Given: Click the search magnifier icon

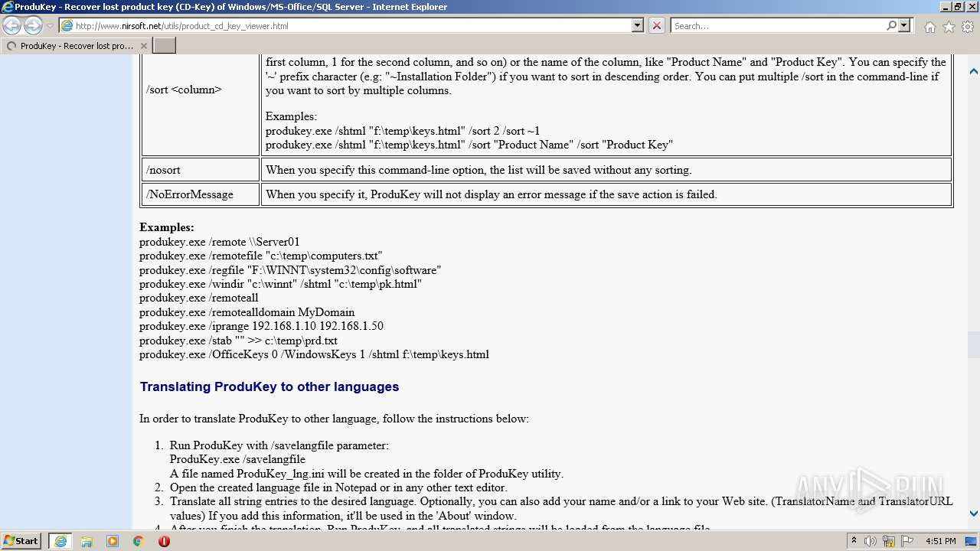Looking at the screenshot, I should coord(891,25).
